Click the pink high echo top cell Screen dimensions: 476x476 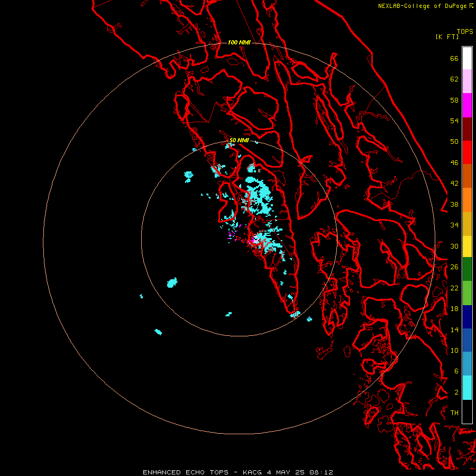point(255,240)
